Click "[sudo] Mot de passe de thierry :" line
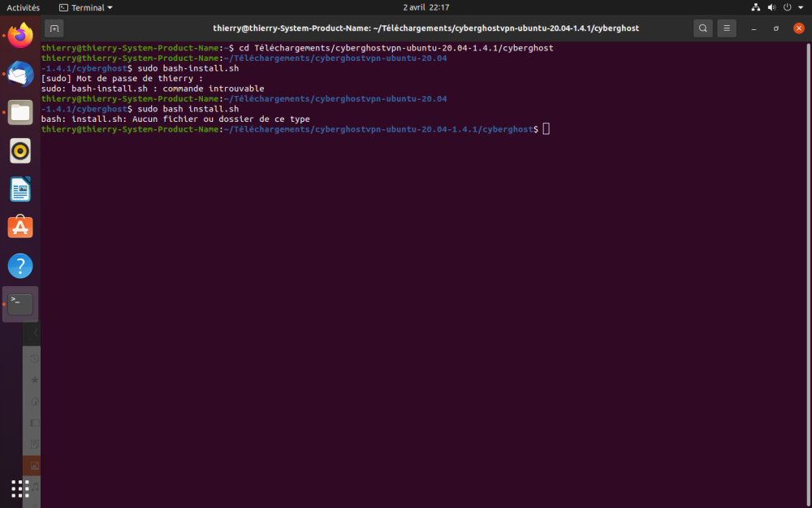The image size is (812, 508). (123, 79)
